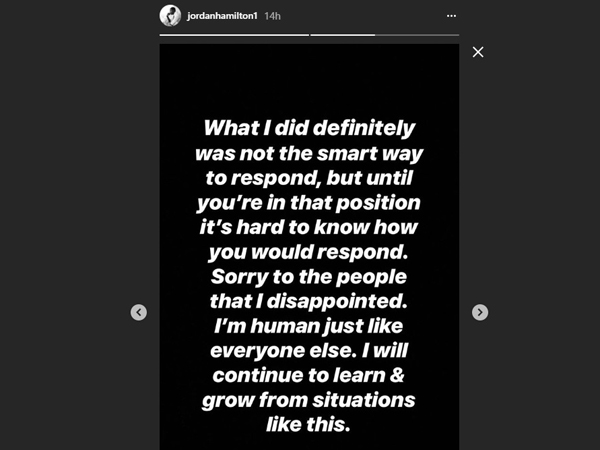Click the 'was not the smart way' line
Screen dimensions: 600x450
pyautogui.click(x=309, y=153)
